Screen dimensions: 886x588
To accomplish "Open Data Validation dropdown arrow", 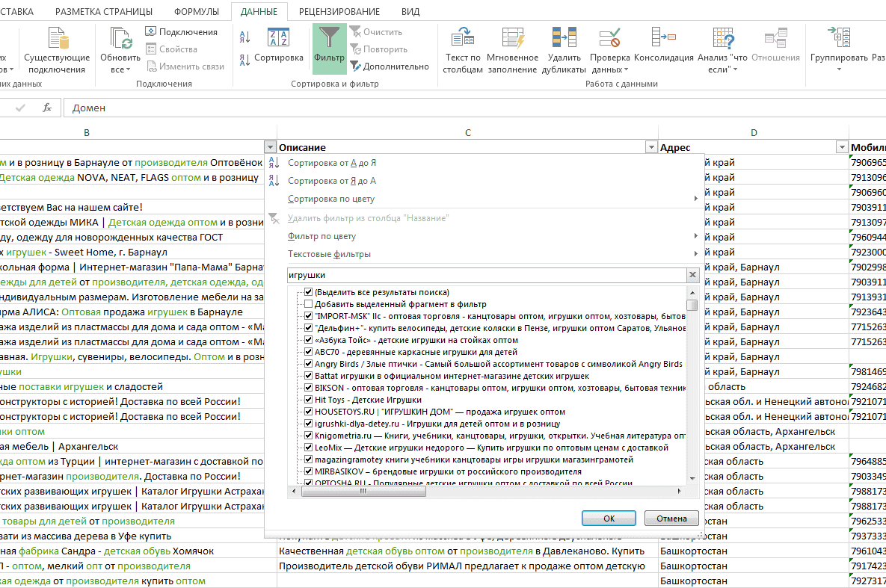I will [626, 70].
